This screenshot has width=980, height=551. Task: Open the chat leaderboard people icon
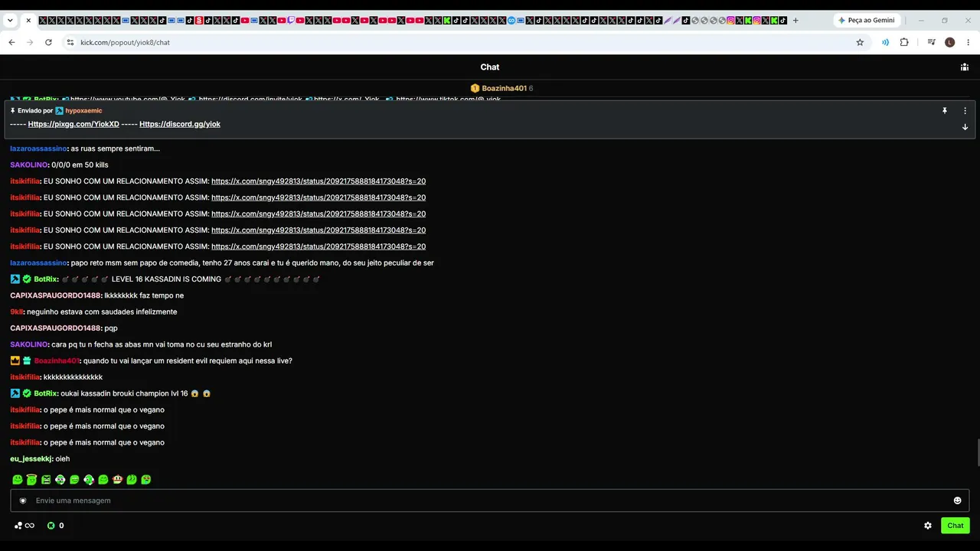[965, 67]
